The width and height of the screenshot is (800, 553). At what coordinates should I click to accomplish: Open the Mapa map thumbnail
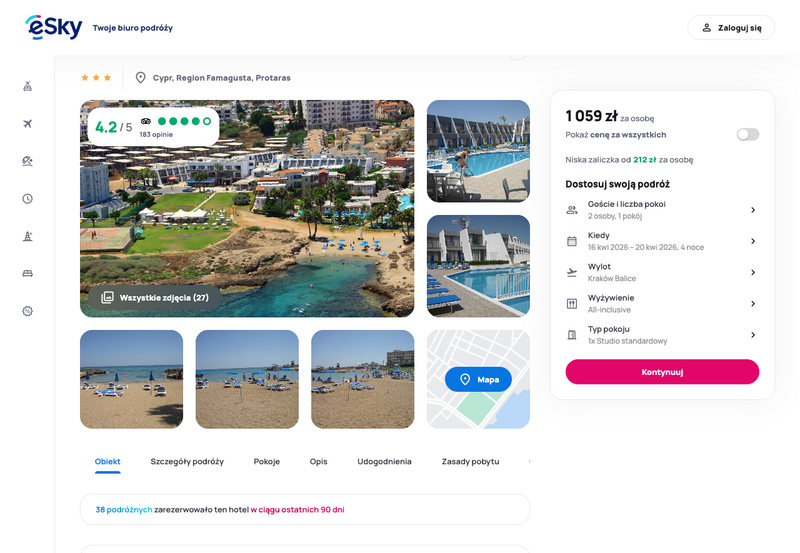coord(478,380)
